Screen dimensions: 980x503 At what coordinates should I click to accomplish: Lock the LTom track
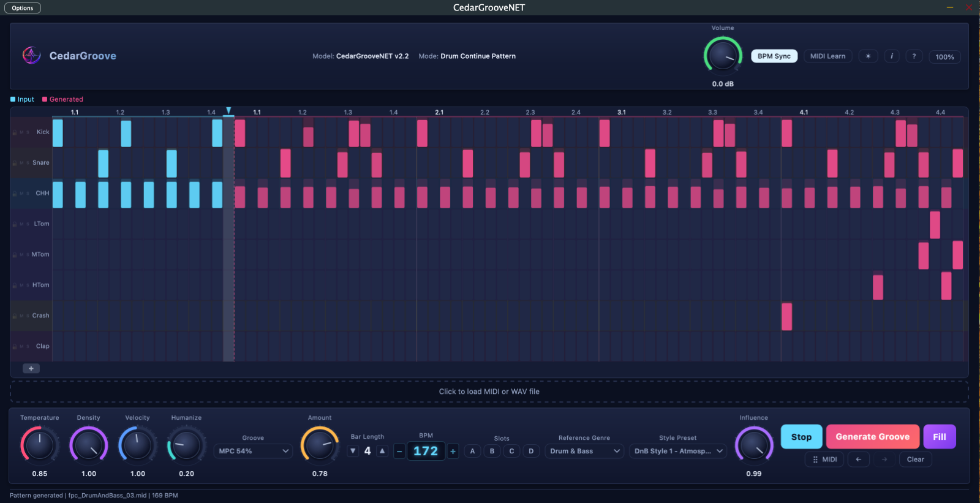[15, 224]
